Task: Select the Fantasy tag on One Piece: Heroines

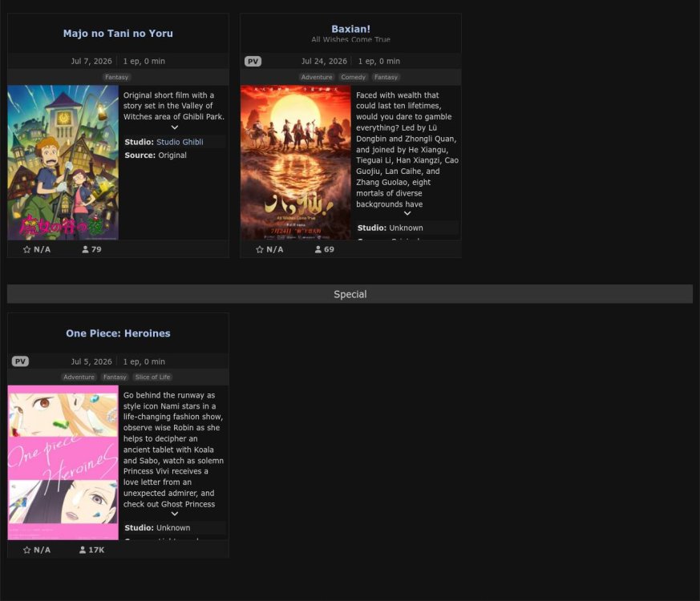Action: (115, 377)
